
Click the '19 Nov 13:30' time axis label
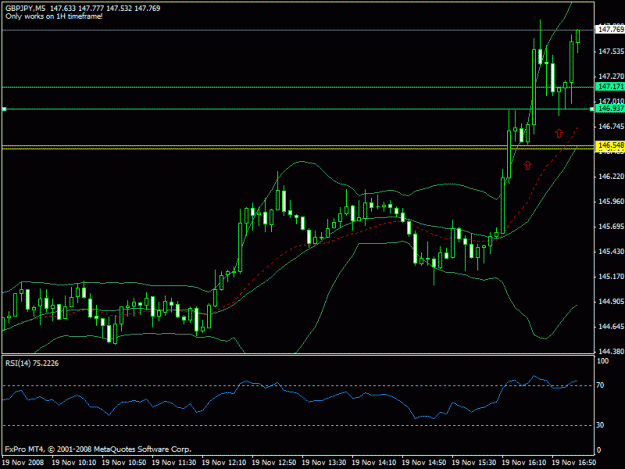coord(324,463)
